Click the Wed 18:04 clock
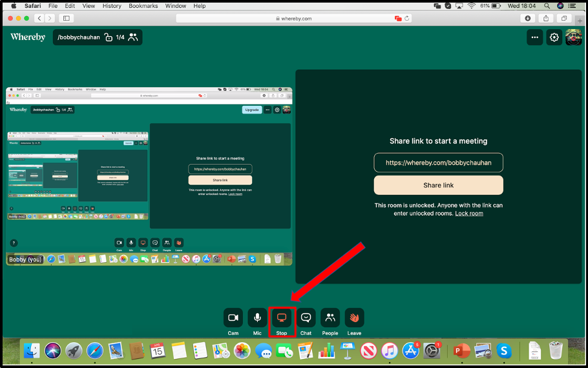The height and width of the screenshot is (368, 588). click(521, 6)
